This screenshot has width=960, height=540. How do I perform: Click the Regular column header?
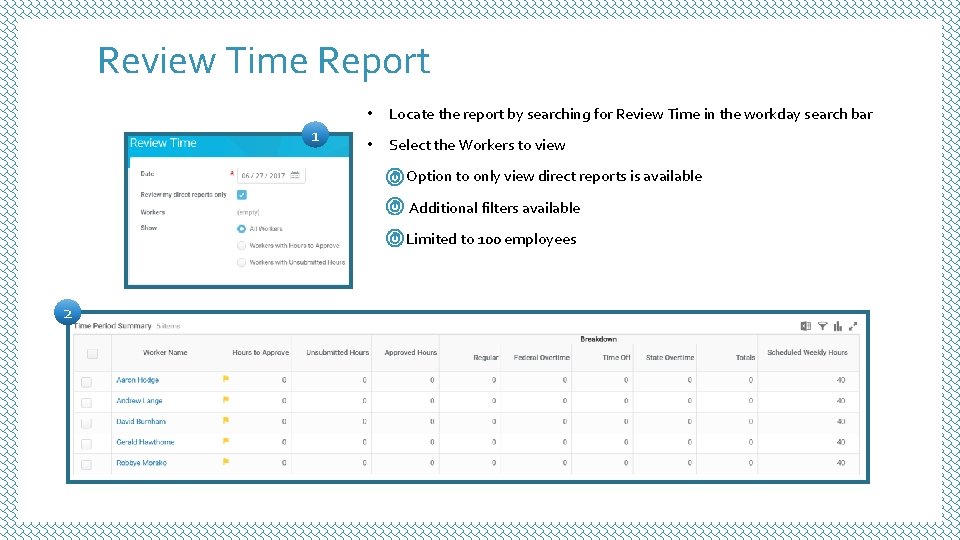(x=486, y=358)
